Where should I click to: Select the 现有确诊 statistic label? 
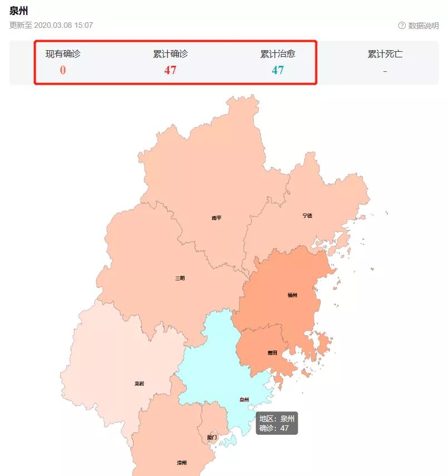pos(63,54)
